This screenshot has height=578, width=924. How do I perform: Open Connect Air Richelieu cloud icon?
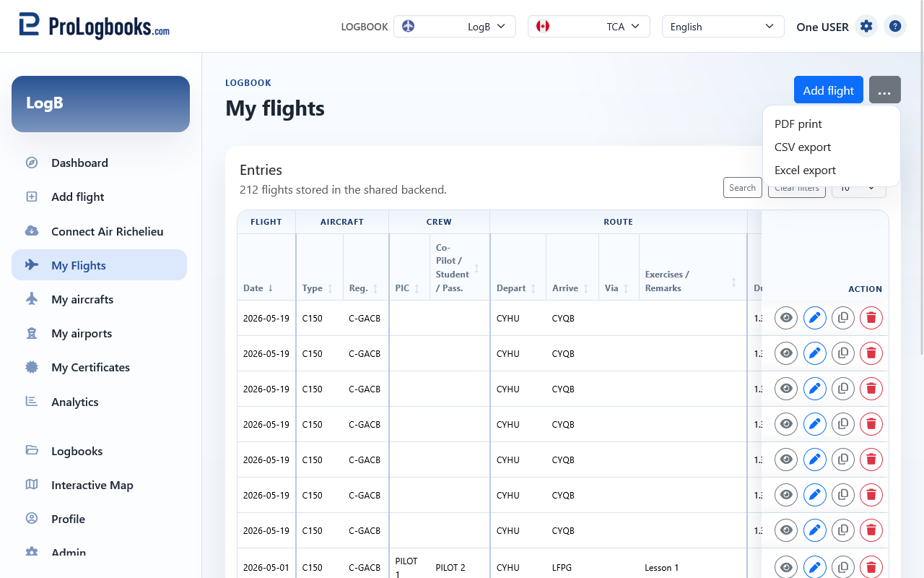coord(32,231)
